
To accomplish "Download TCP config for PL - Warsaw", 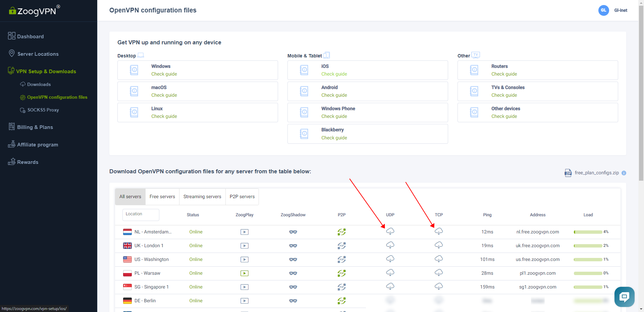I will [438, 273].
